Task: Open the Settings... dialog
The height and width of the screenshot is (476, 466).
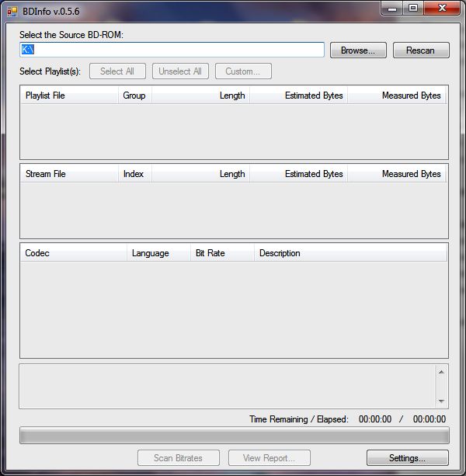Action: click(x=408, y=458)
